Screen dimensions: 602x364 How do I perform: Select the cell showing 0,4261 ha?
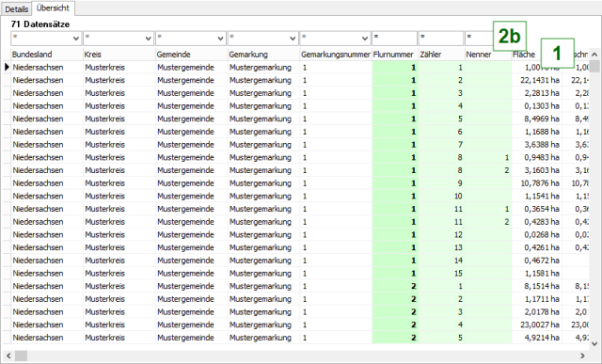click(537, 247)
